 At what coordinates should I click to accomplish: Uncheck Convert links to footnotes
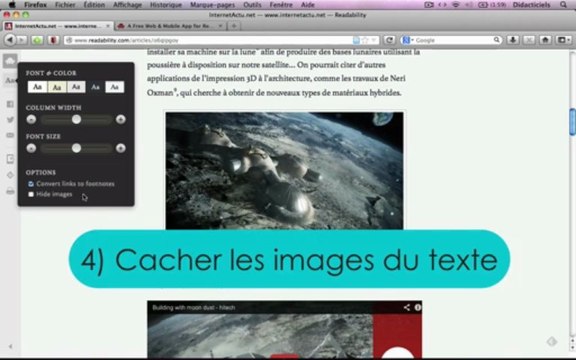(x=31, y=184)
